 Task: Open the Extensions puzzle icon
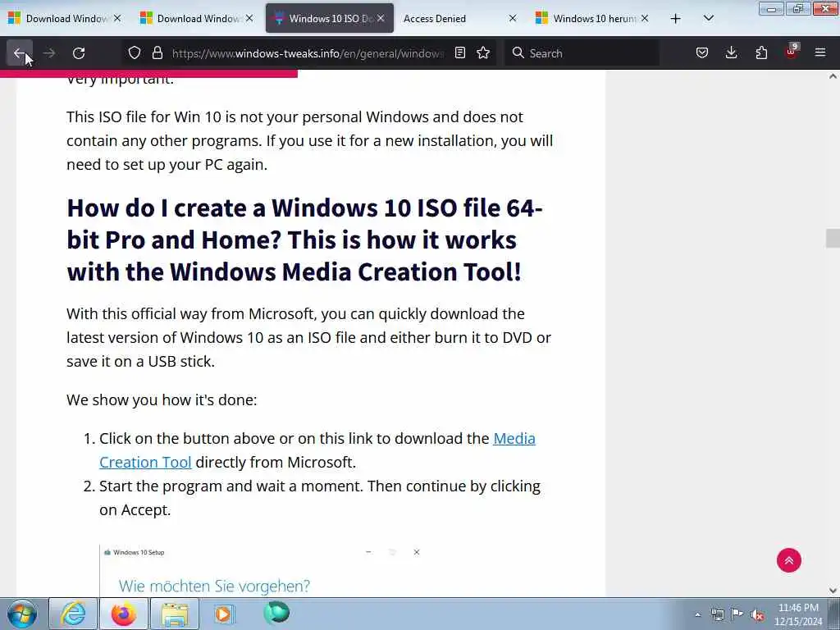(x=761, y=53)
